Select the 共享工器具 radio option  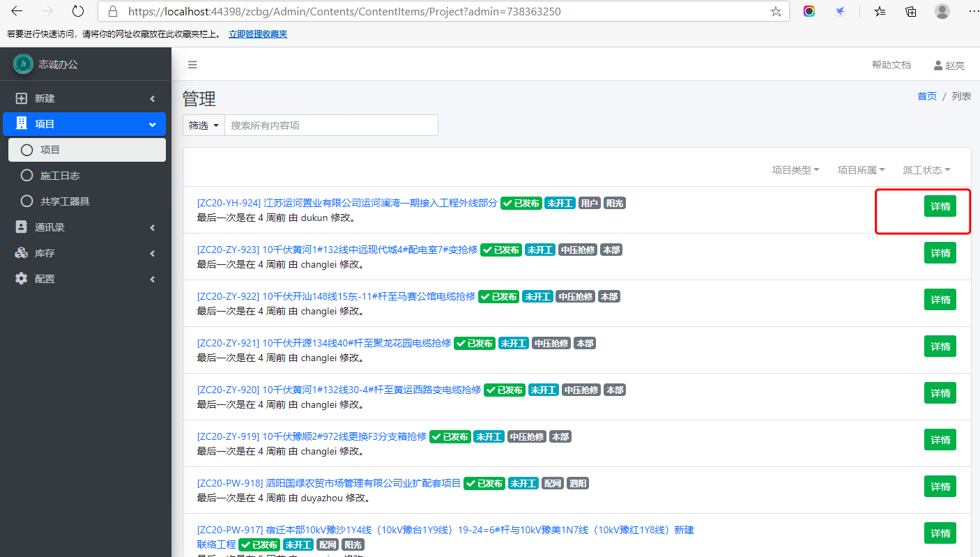click(26, 201)
